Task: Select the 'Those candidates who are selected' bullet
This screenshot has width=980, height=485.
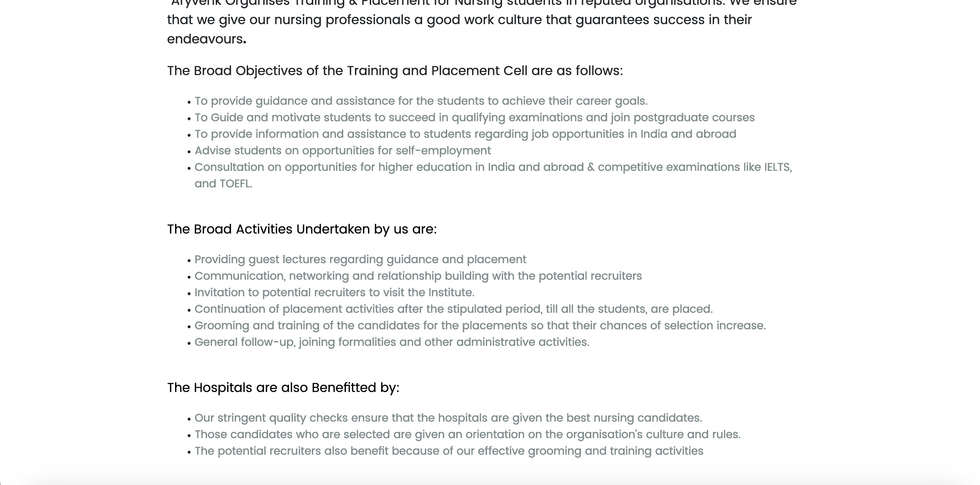Action: pos(467,434)
